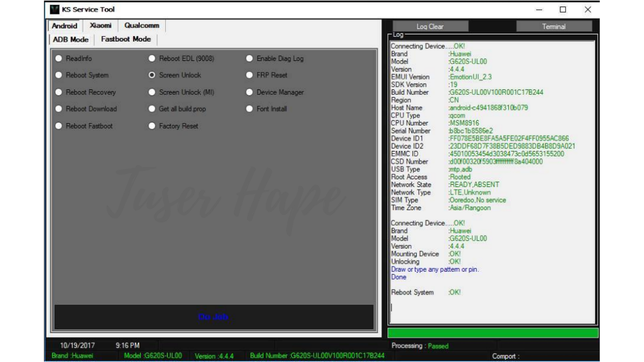
Task: Clear the log with Log Clear
Action: point(430,27)
